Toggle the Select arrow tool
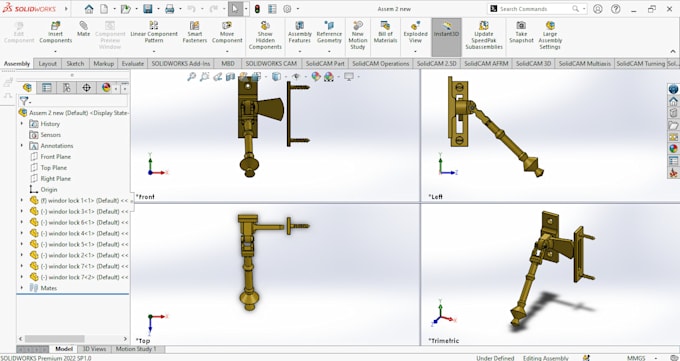The height and width of the screenshot is (361, 680). pos(235,9)
